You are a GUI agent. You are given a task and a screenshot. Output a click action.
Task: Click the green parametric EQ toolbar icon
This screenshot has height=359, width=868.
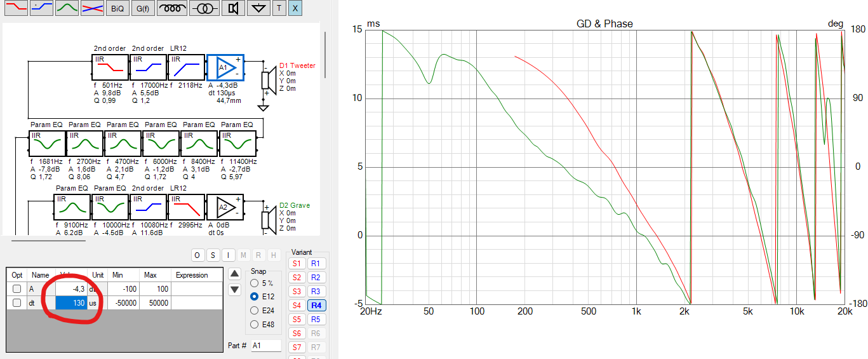coord(67,8)
